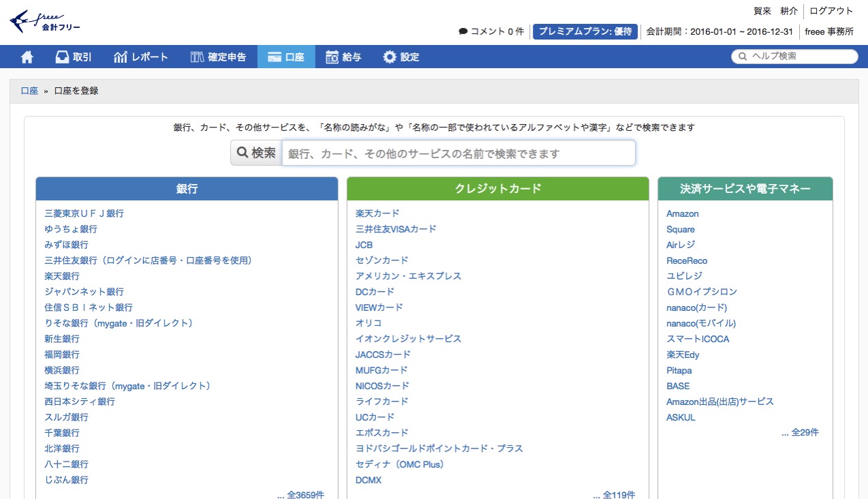Focus the bank and card search field

click(459, 153)
